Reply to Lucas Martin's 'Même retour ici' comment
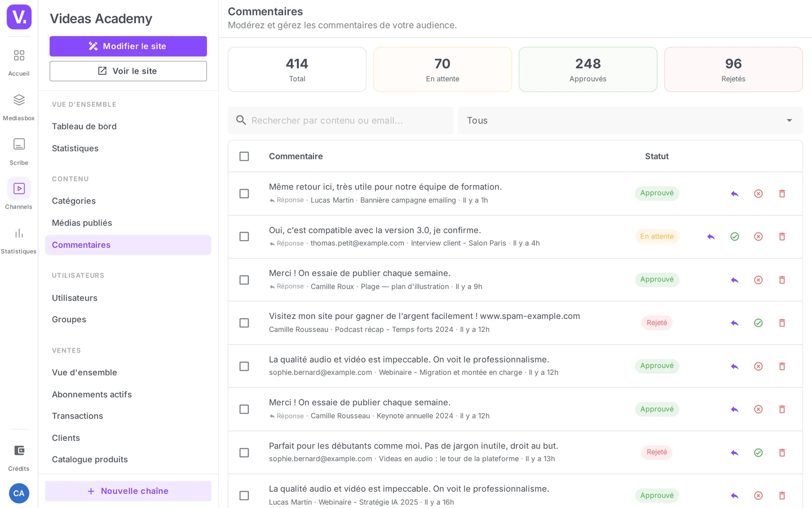 pyautogui.click(x=734, y=194)
